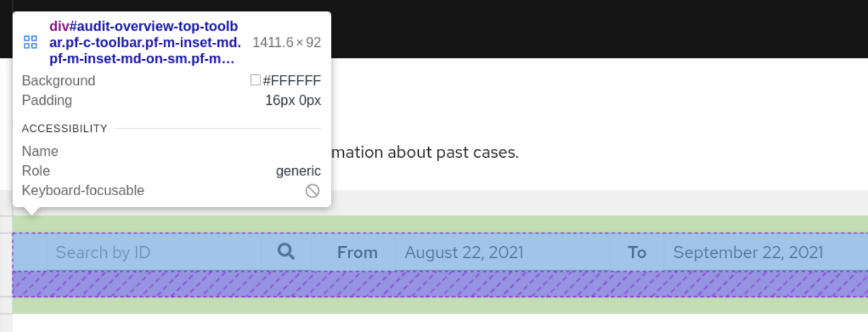Click the 1411.6 × 92 dimensions text
Viewport: 868px width, 332px height.
click(286, 42)
